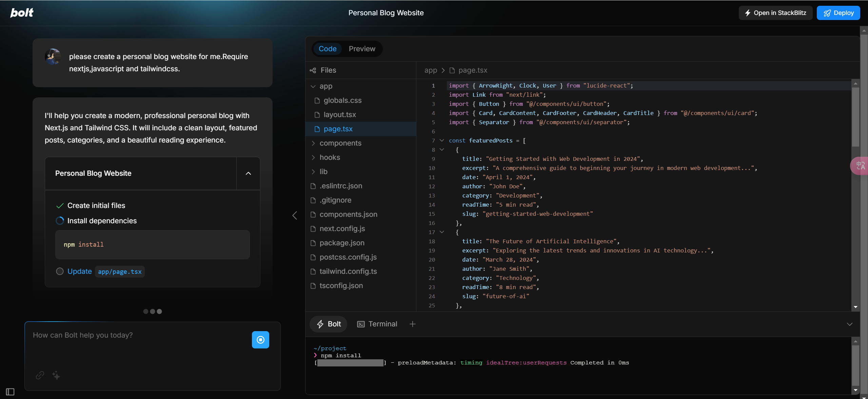Click Open in StackBlitz button
868x399 pixels.
coord(775,13)
